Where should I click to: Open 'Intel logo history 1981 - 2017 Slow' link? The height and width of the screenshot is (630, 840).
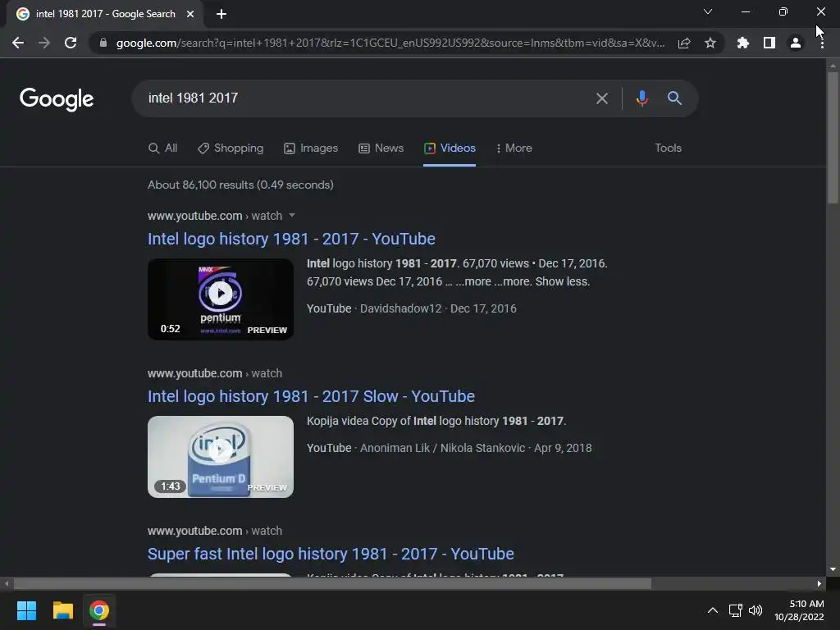tap(311, 396)
